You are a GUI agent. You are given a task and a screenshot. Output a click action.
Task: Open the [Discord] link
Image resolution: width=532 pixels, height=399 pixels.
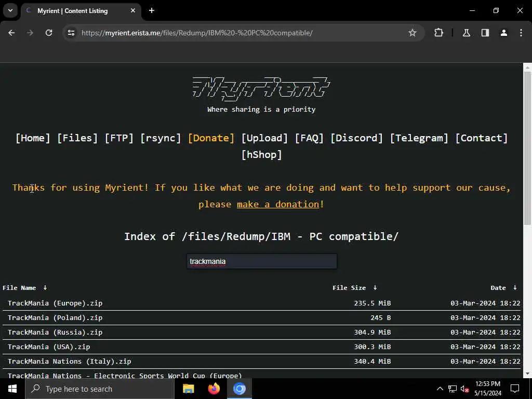tap(356, 138)
